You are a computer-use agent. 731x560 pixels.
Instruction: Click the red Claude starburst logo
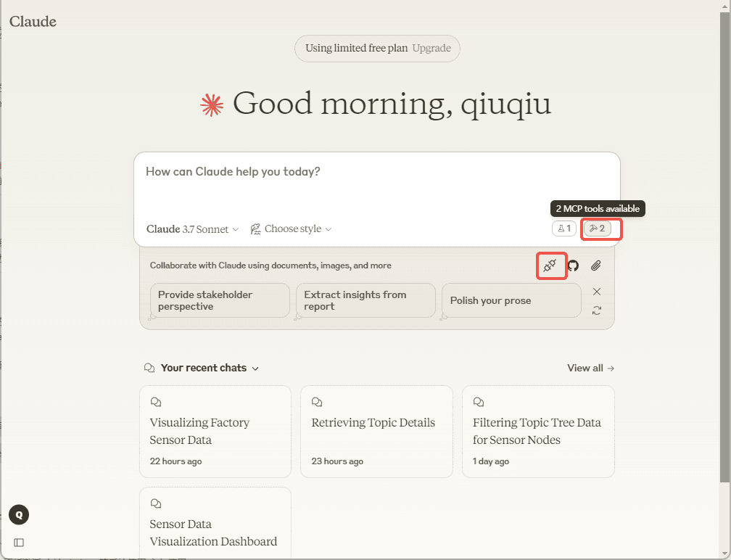(x=212, y=105)
